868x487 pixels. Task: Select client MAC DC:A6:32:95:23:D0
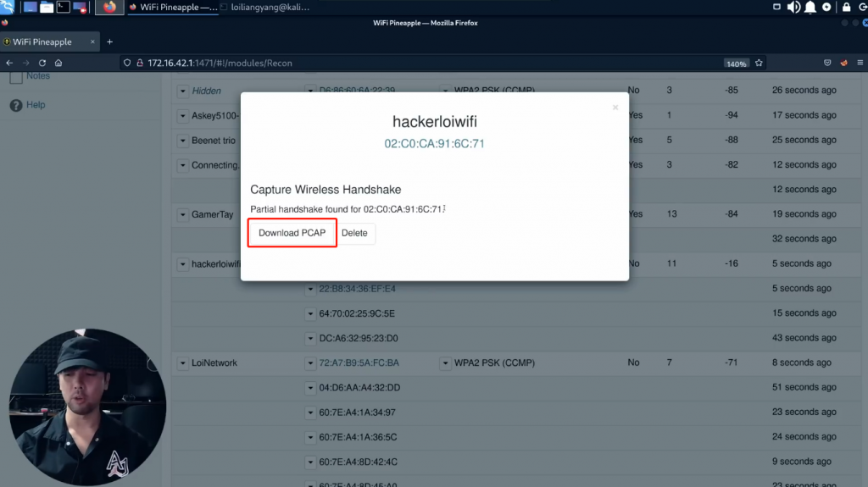pos(359,338)
